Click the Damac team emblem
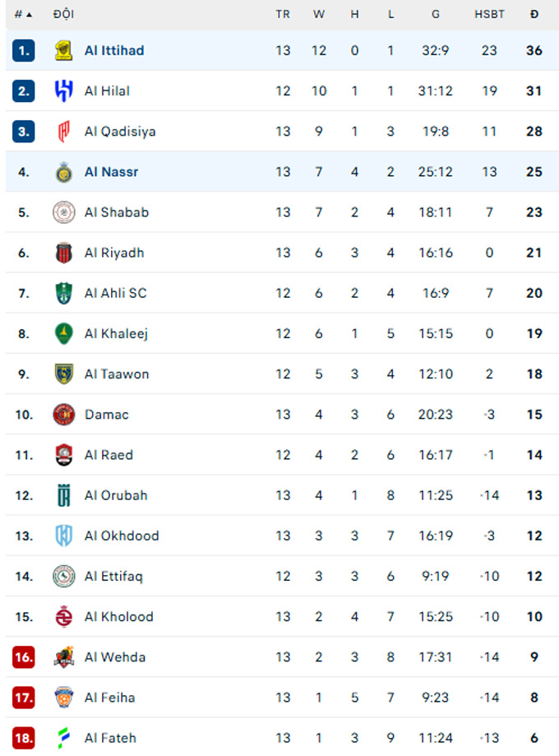 click(x=63, y=415)
